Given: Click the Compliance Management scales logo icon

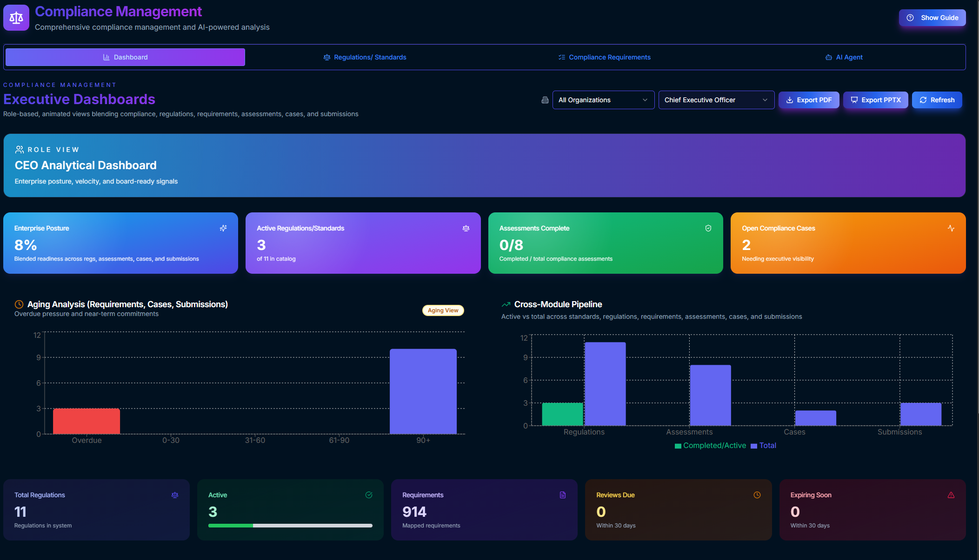Looking at the screenshot, I should point(16,18).
